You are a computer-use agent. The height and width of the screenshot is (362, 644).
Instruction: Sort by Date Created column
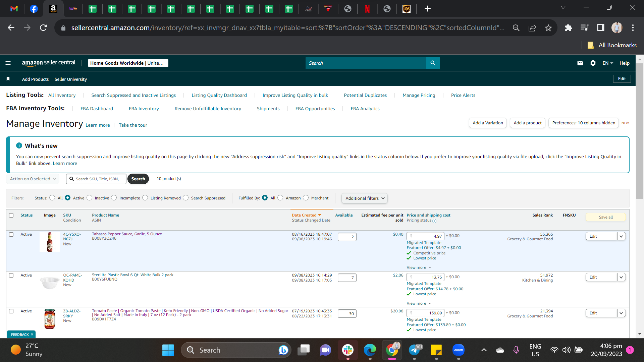(306, 215)
